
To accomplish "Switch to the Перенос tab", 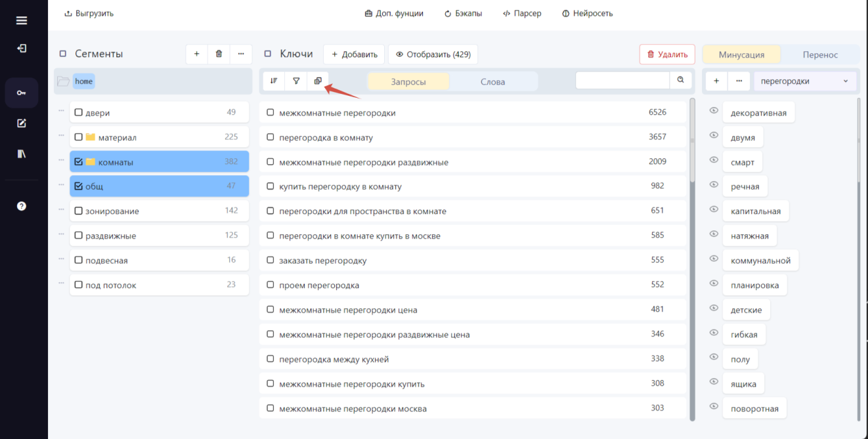I will coord(820,54).
